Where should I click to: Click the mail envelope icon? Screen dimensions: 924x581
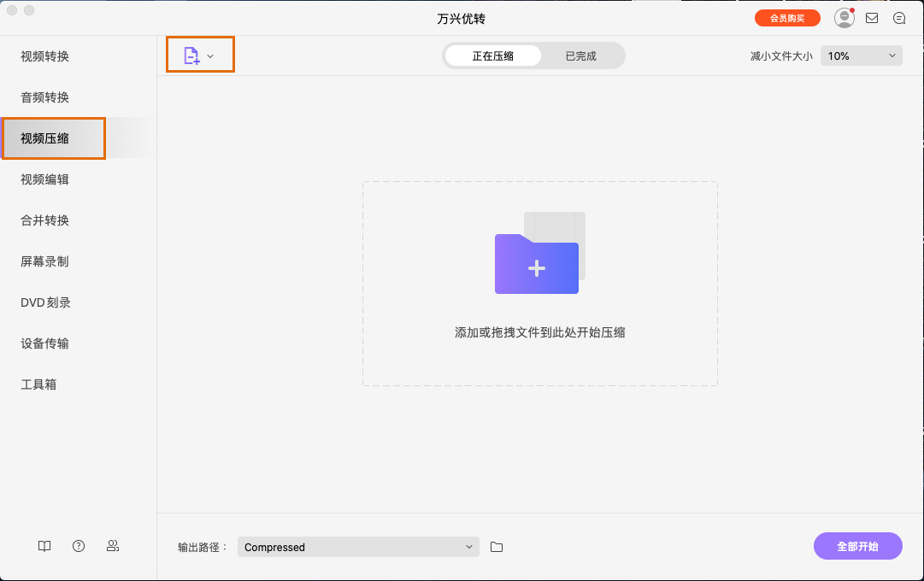[871, 17]
